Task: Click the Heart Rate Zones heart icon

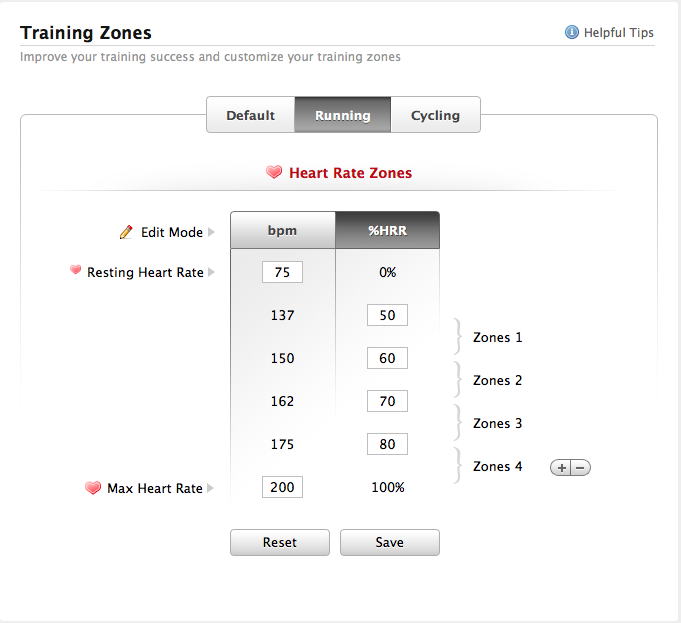Action: click(274, 172)
